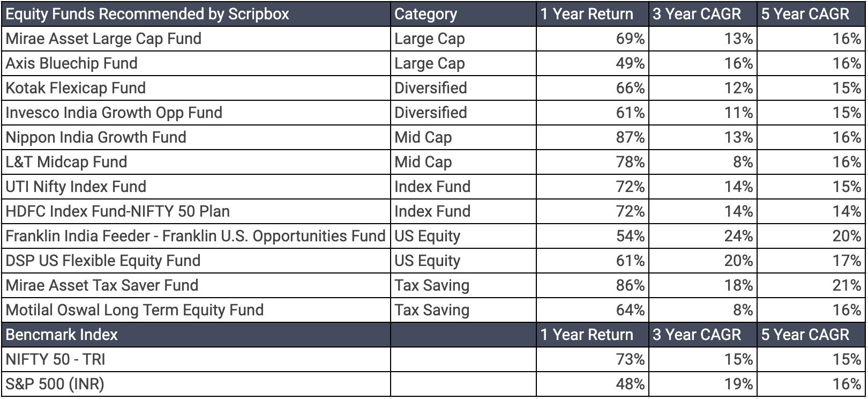Click the Kotak Flexicap Fund row name
Image resolution: width=868 pixels, height=399 pixels.
[x=76, y=88]
